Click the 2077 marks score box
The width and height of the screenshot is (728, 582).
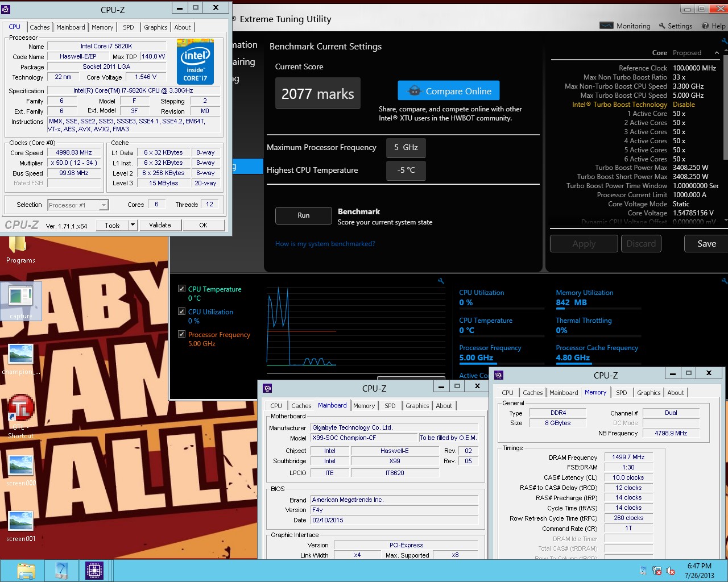318,93
